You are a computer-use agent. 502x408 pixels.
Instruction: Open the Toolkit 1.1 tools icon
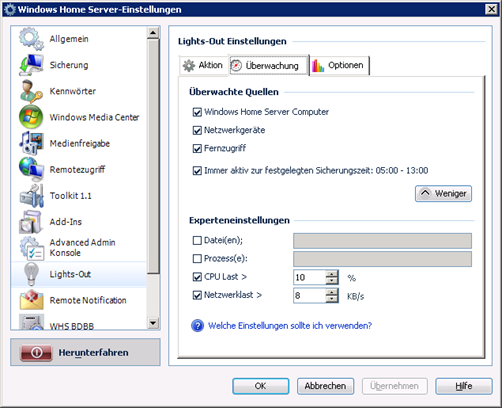[x=31, y=195]
